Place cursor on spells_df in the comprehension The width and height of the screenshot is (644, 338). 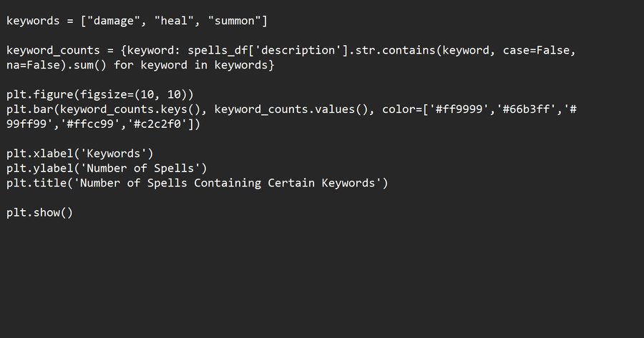(218, 51)
